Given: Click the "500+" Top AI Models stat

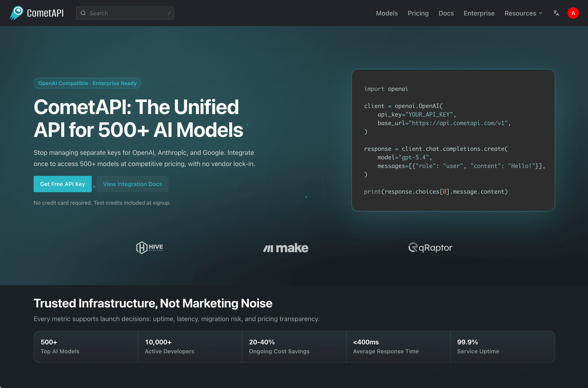Looking at the screenshot, I should coord(86,346).
